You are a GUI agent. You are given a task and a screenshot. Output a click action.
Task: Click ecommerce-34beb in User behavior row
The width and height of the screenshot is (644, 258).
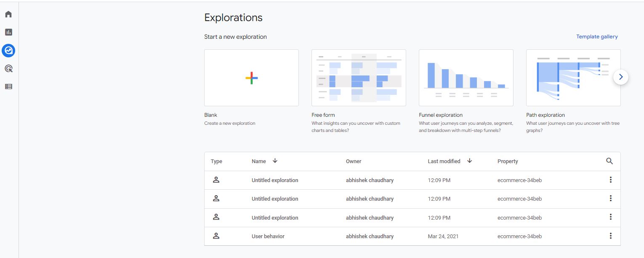click(519, 236)
